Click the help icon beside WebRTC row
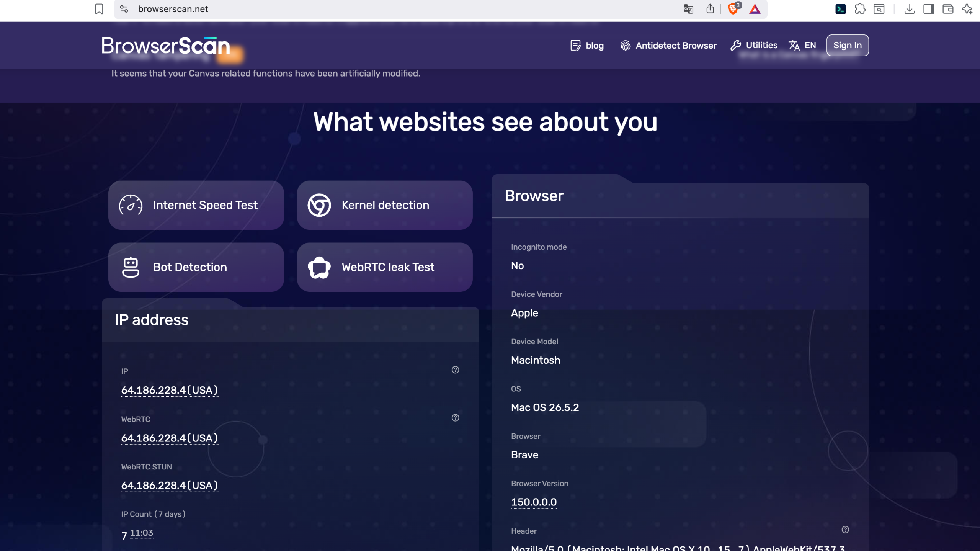980x551 pixels. point(455,418)
